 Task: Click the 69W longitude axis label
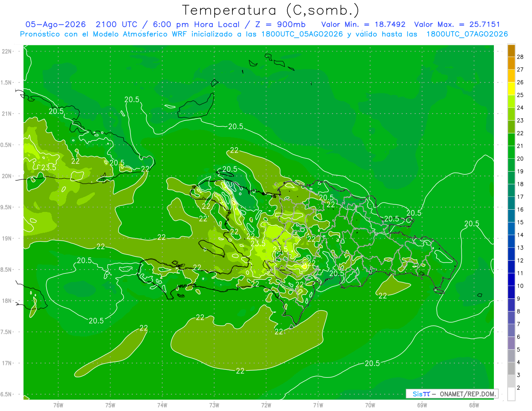[x=422, y=405]
